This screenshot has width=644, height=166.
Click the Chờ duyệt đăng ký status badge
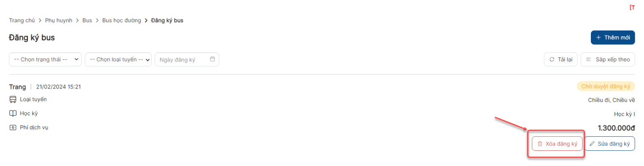[606, 86]
